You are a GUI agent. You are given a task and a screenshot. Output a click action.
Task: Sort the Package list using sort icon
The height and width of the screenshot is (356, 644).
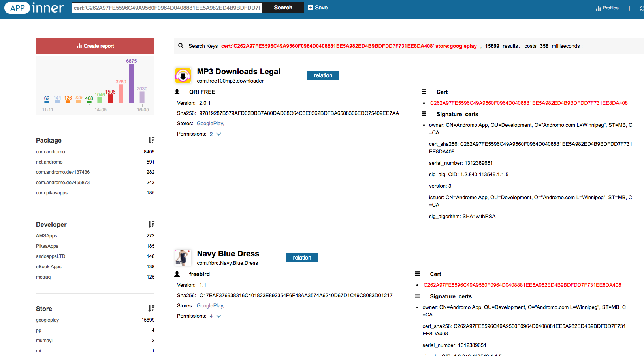(151, 140)
